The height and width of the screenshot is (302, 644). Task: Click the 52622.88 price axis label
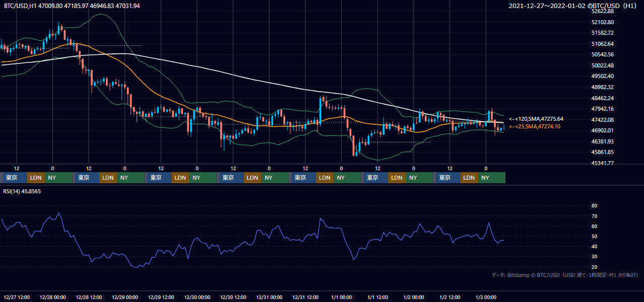(x=603, y=11)
